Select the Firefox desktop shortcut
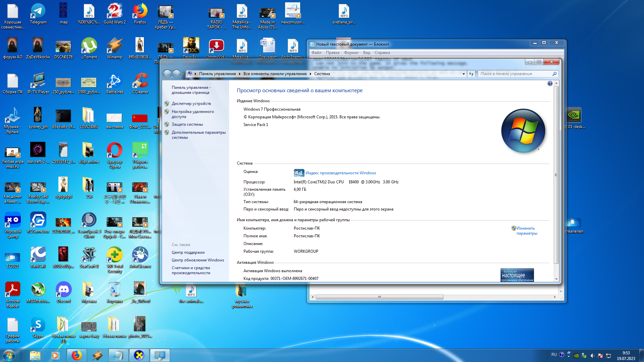The image size is (644, 362). 140,14
